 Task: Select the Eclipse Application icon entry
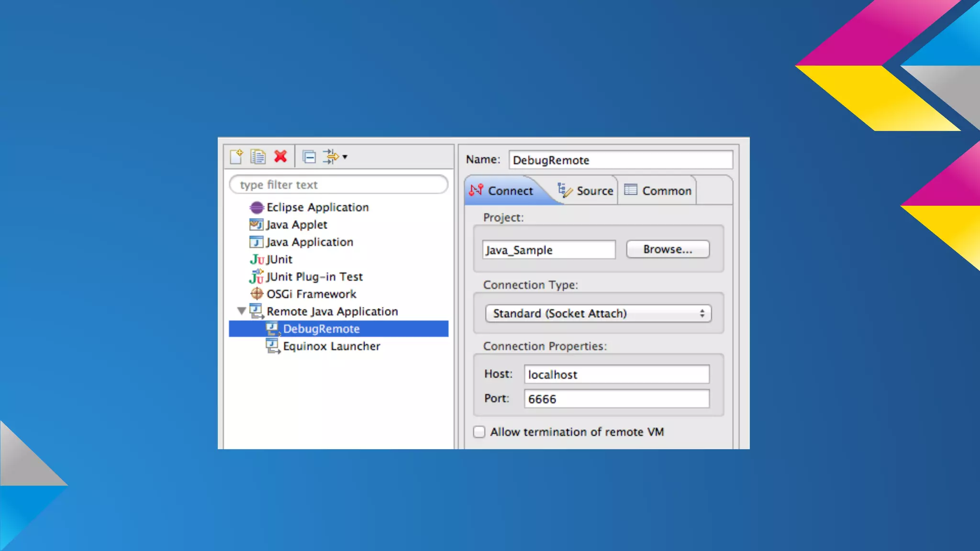click(x=256, y=207)
